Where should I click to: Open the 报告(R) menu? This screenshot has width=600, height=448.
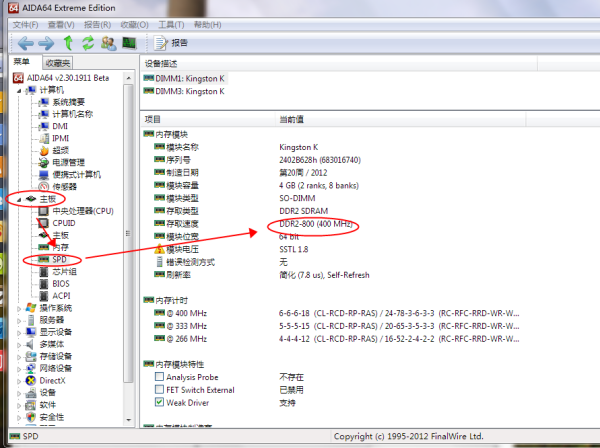pyautogui.click(x=97, y=25)
